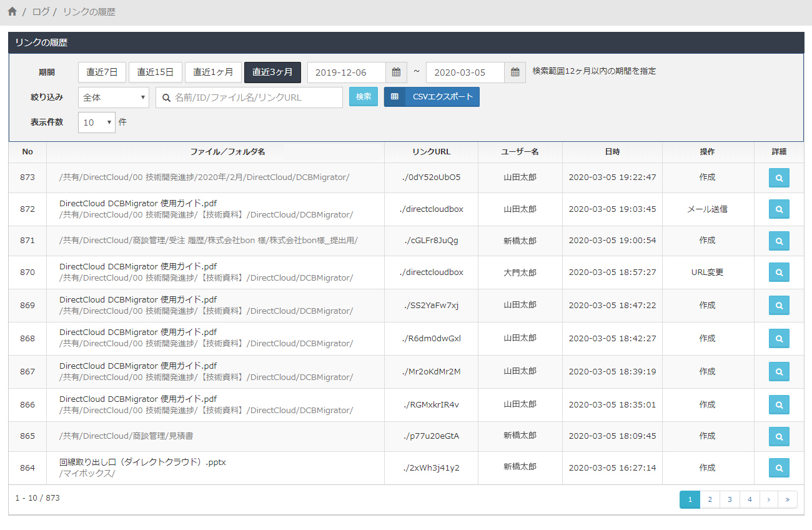812x530 pixels.
Task: View details of log entry No 872
Action: tap(779, 209)
